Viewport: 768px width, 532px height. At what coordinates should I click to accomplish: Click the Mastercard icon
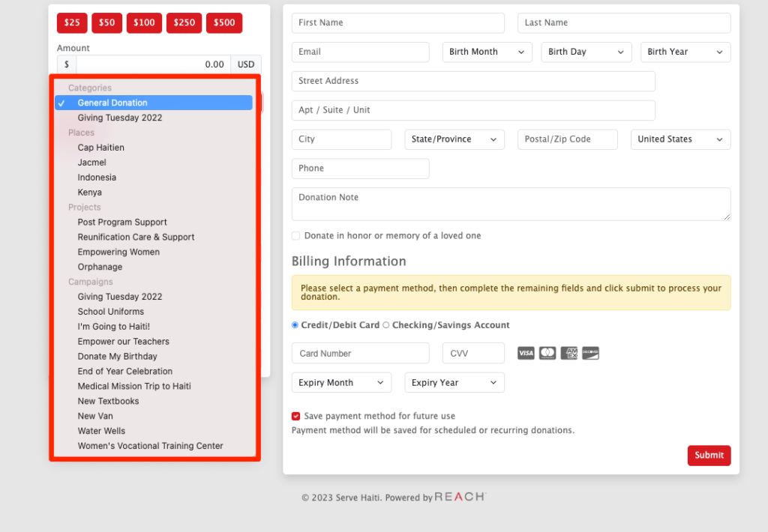(x=547, y=353)
